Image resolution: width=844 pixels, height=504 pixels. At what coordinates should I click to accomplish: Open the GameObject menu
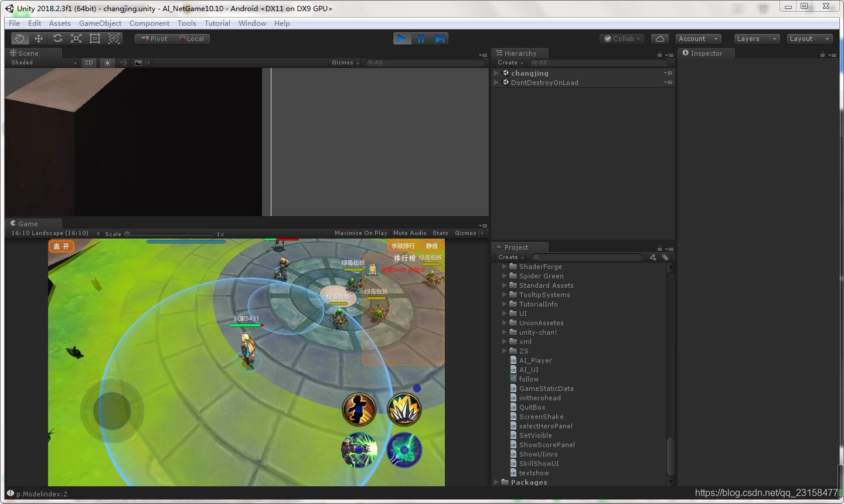tap(100, 23)
